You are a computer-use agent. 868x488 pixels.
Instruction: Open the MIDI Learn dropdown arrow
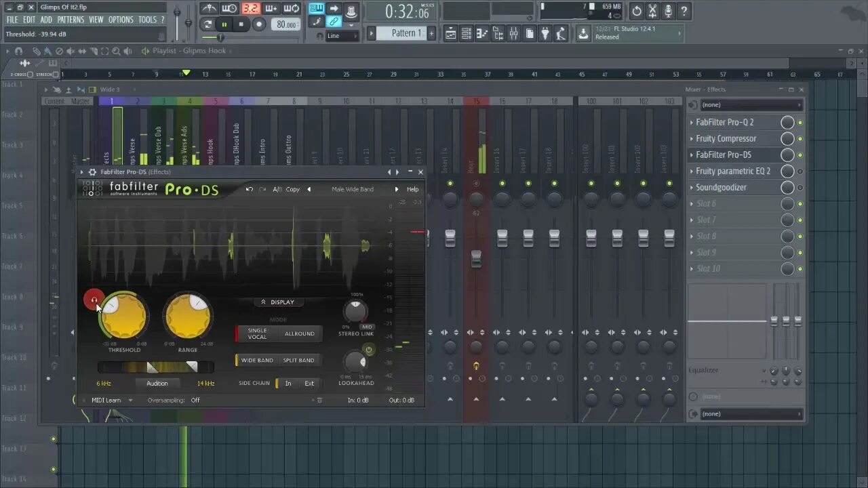tap(130, 401)
